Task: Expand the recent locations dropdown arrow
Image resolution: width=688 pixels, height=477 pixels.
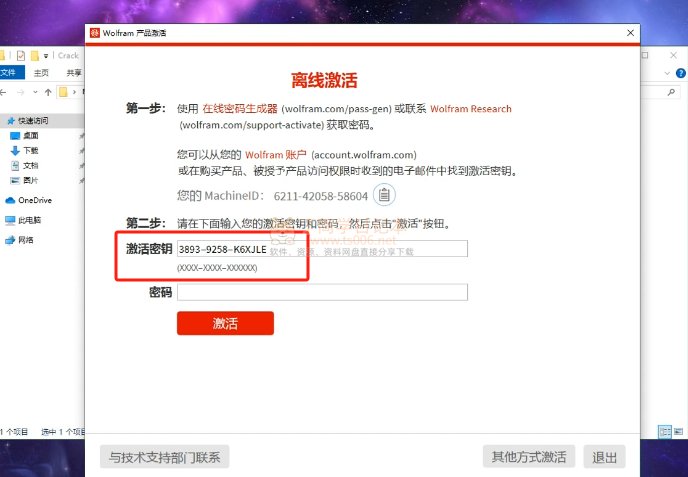Action: (x=35, y=92)
